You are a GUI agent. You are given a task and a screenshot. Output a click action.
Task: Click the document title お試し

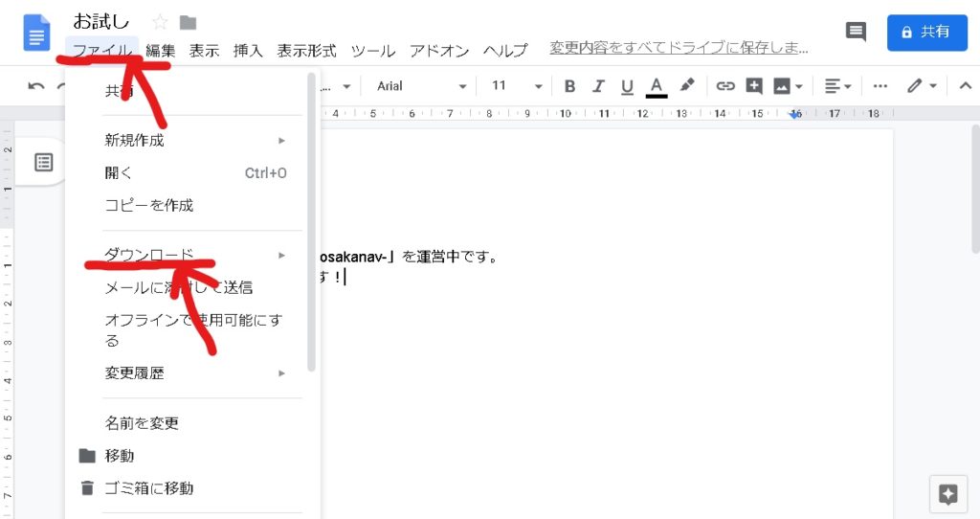100,21
